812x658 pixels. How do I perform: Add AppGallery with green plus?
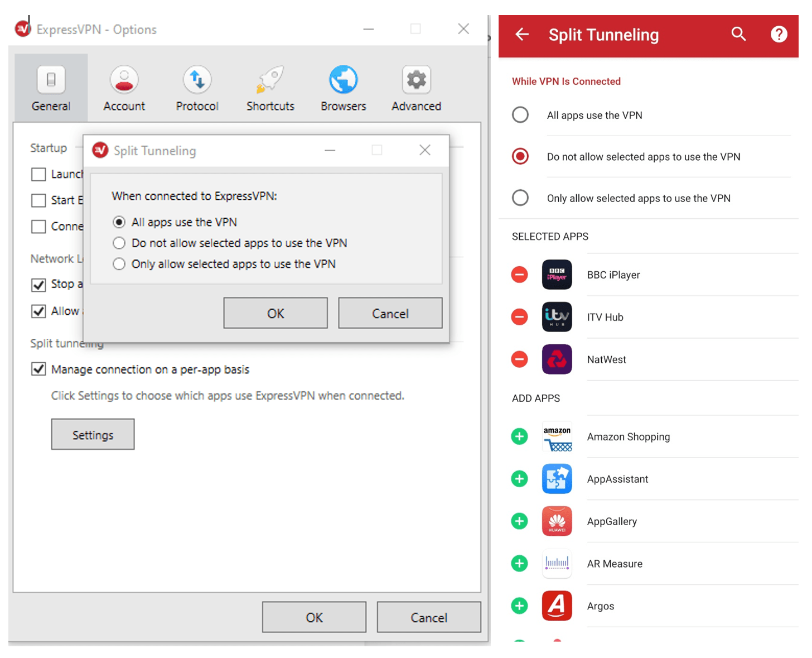point(519,521)
